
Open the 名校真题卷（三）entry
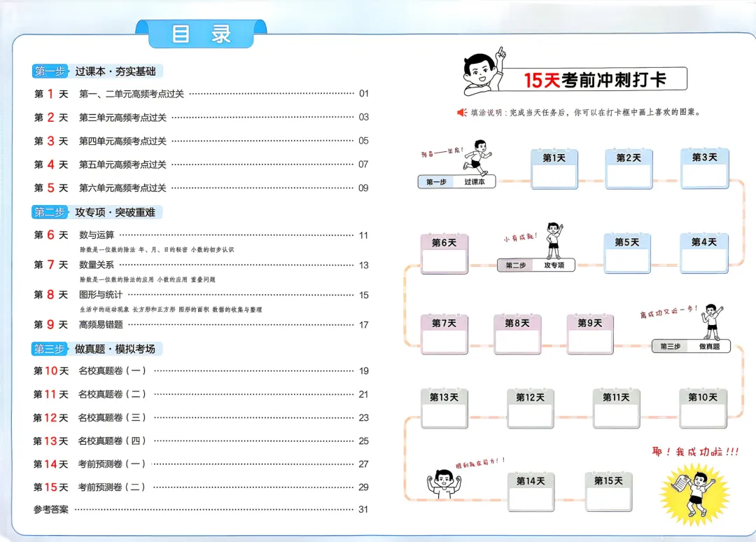(x=201, y=417)
